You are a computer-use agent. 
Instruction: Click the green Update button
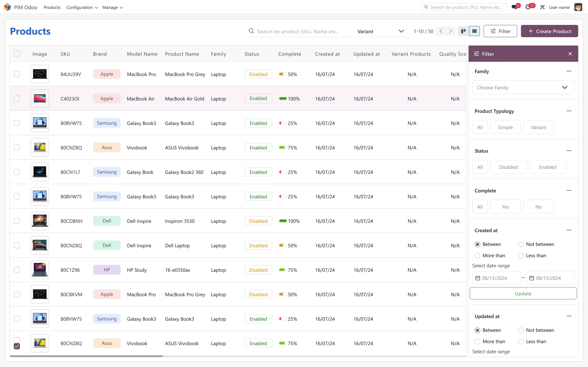pyautogui.click(x=523, y=293)
